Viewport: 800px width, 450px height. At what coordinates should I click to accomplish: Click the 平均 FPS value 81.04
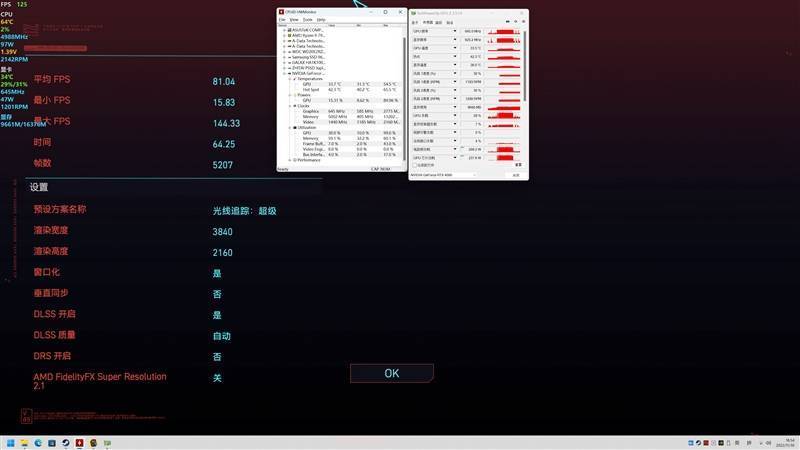pyautogui.click(x=223, y=82)
